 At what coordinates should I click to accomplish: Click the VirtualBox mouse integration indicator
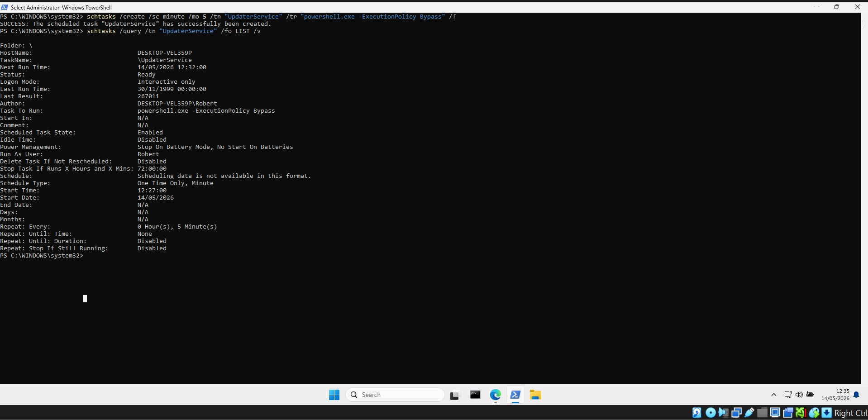814,413
